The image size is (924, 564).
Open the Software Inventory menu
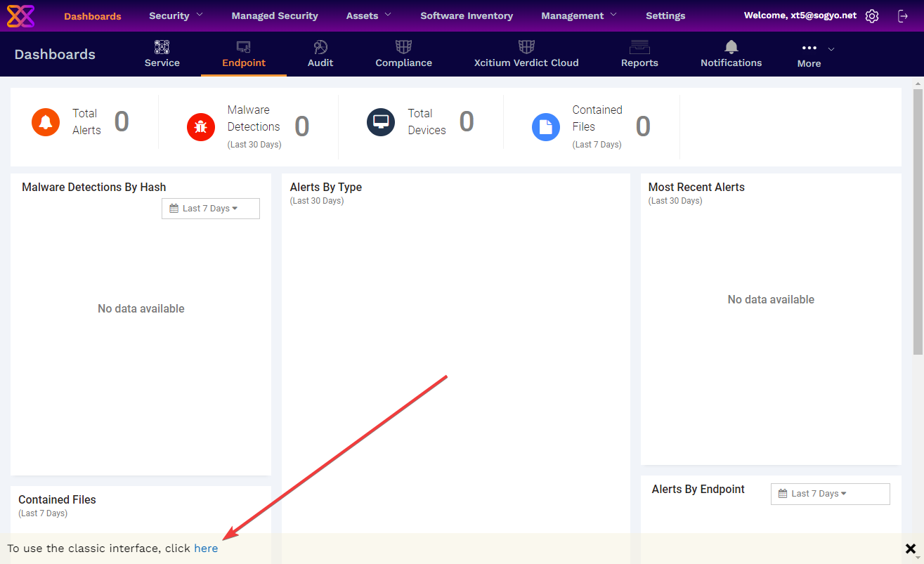click(x=467, y=15)
